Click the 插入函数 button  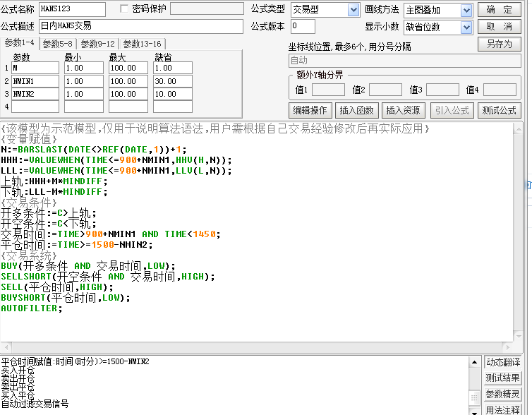coord(356,110)
